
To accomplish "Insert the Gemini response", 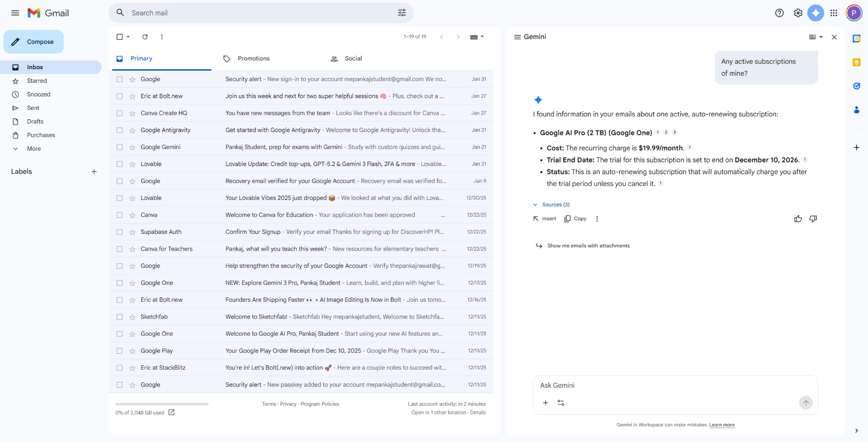I will [x=544, y=219].
